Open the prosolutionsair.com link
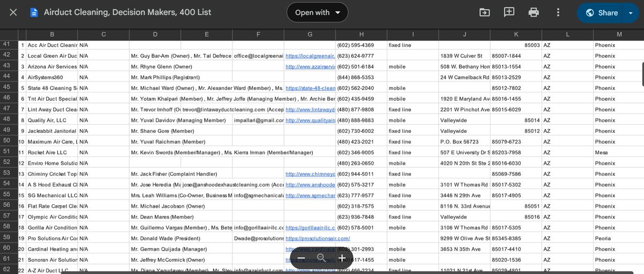This screenshot has height=274, width=644. 318,238
